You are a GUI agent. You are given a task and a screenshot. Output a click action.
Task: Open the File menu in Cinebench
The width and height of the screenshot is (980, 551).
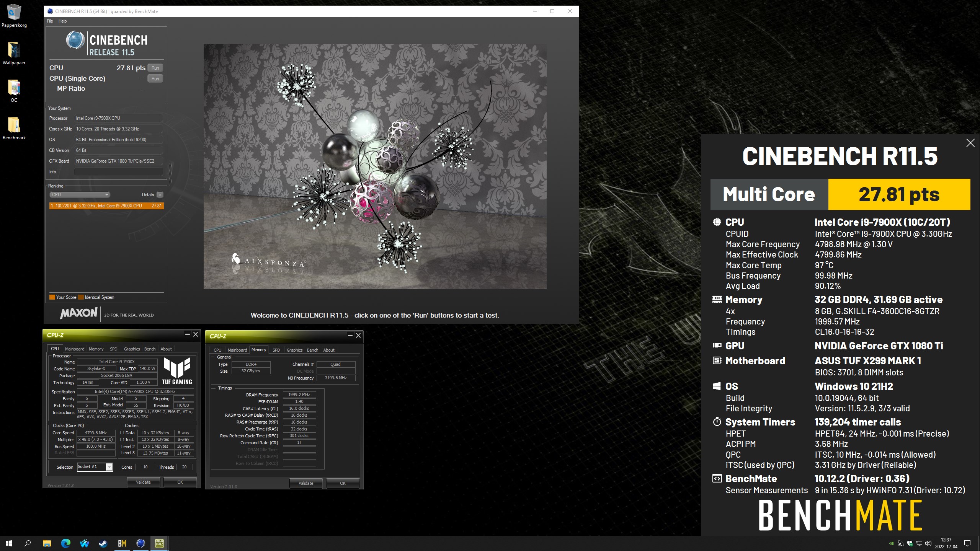(50, 21)
